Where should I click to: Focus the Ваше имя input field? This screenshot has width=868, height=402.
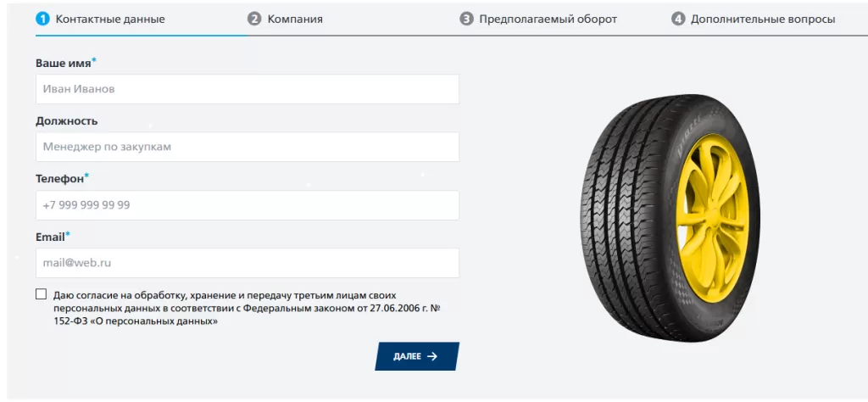pos(247,89)
